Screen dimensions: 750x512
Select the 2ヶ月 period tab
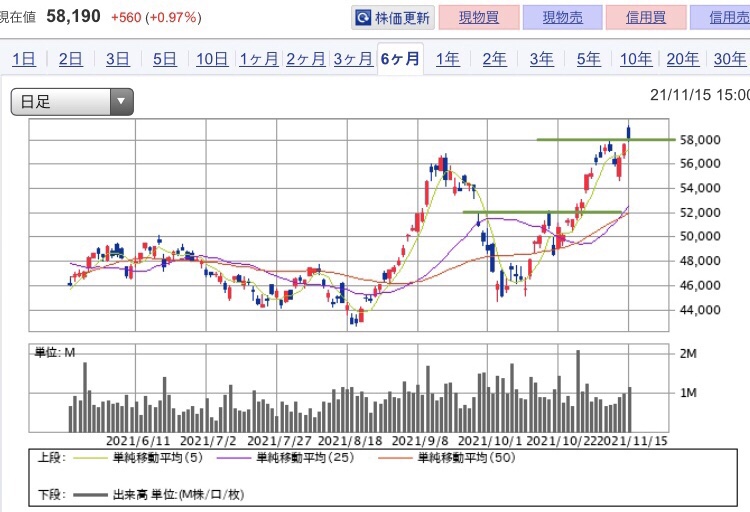306,59
